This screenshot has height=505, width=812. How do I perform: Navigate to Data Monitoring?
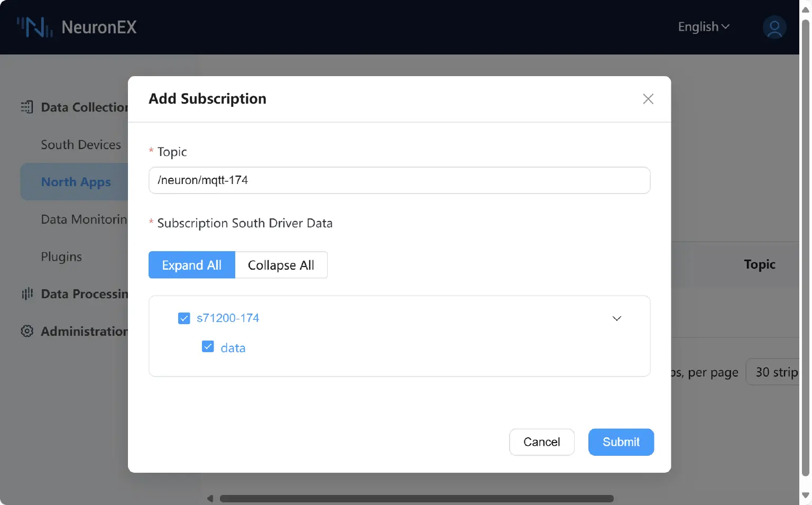tap(84, 219)
